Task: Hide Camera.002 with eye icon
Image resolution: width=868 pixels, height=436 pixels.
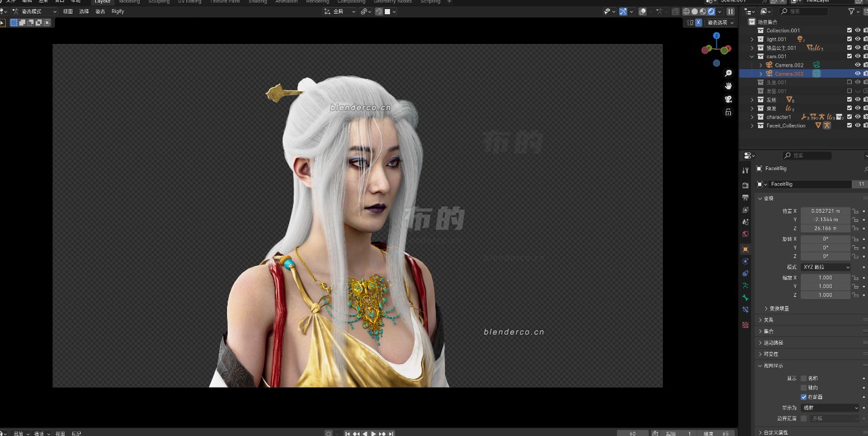Action: point(858,65)
